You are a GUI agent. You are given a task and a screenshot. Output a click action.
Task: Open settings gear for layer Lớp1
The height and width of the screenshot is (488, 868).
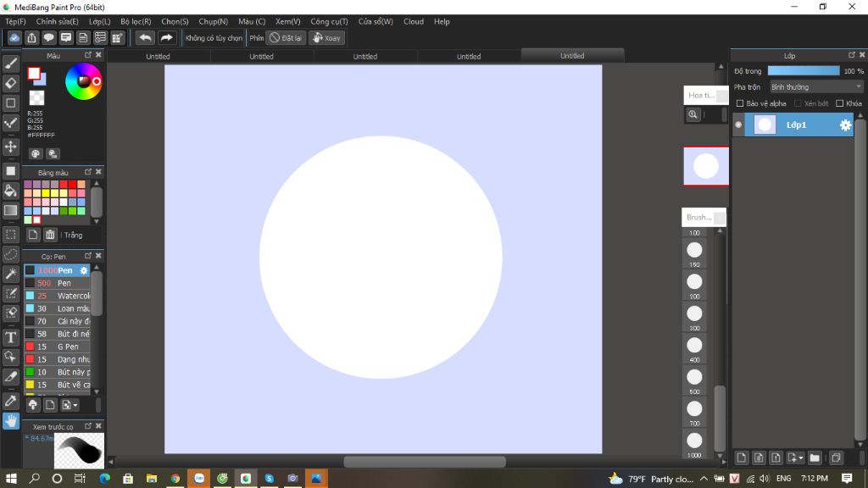click(x=845, y=125)
